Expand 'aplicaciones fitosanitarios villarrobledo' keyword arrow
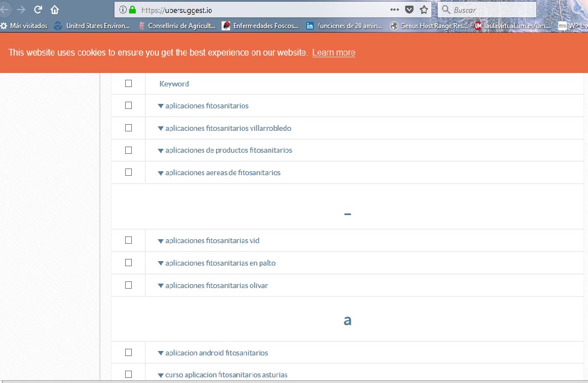 (160, 129)
